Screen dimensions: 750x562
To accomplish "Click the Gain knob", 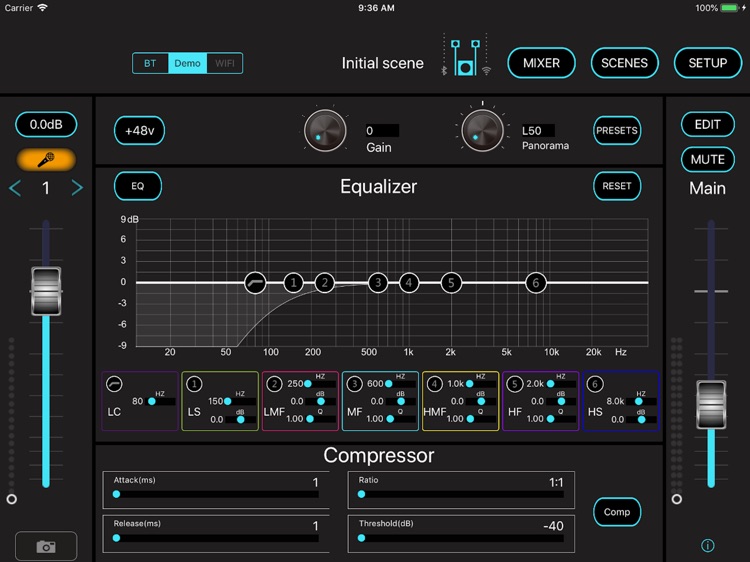I will [325, 131].
